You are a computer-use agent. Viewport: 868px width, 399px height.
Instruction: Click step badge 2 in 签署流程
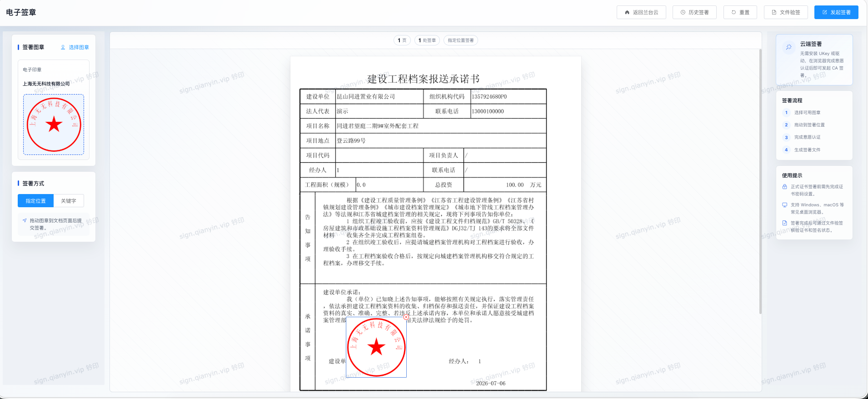click(x=786, y=125)
